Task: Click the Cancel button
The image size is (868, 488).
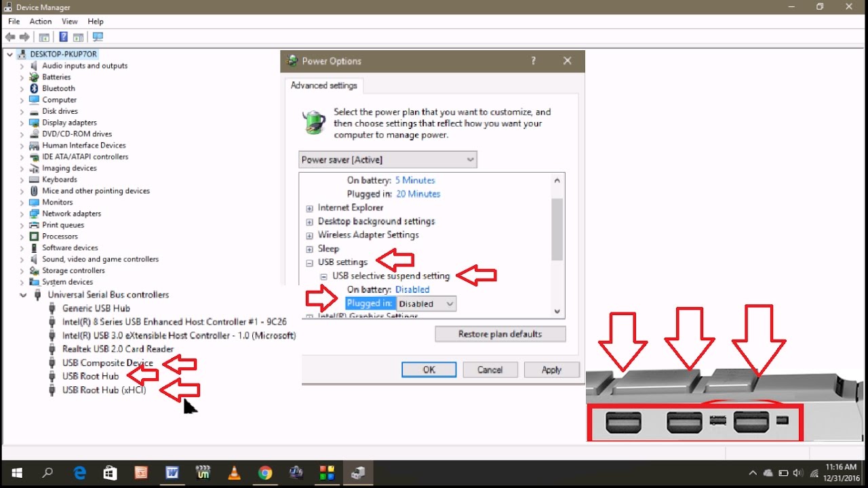Action: click(x=490, y=369)
